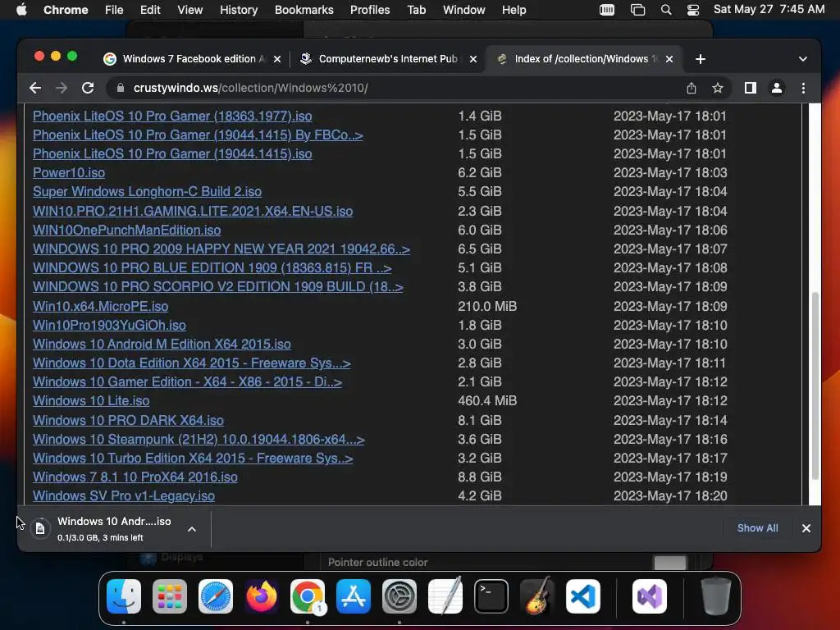Open the Chrome profile avatar
Image resolution: width=840 pixels, height=630 pixels.
[x=776, y=88]
